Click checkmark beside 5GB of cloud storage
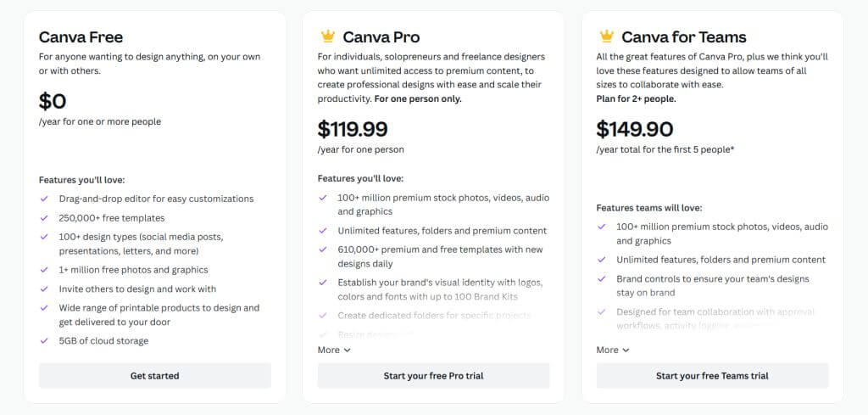The image size is (868, 415). [x=44, y=340]
